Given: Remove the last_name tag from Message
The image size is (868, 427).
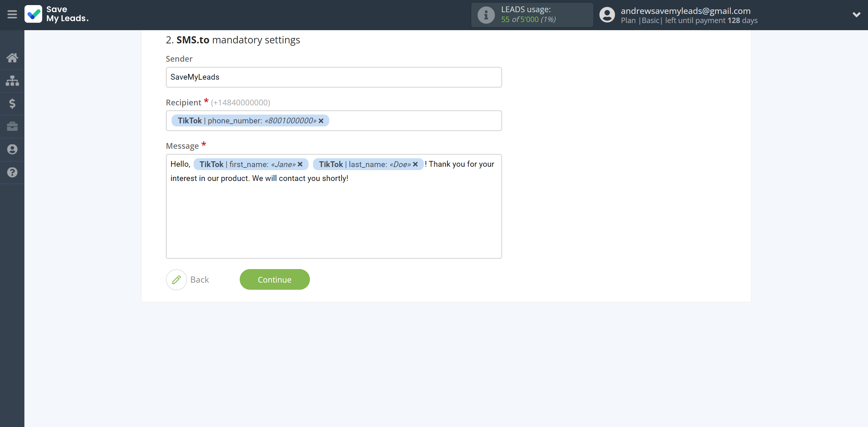Looking at the screenshot, I should click(415, 164).
